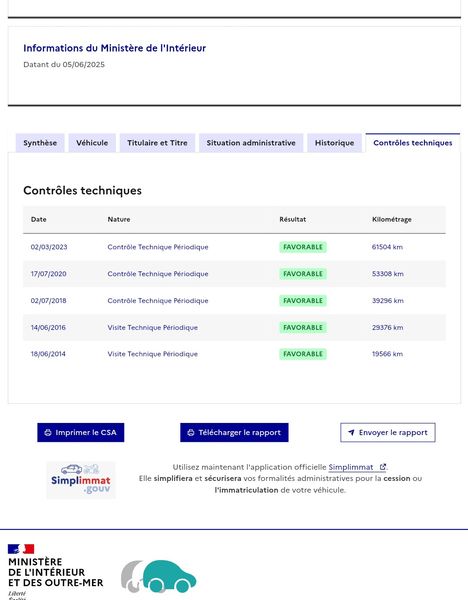
Task: Click Visite Technique Périodique in the 14/06/2016 row
Action: [x=153, y=327]
